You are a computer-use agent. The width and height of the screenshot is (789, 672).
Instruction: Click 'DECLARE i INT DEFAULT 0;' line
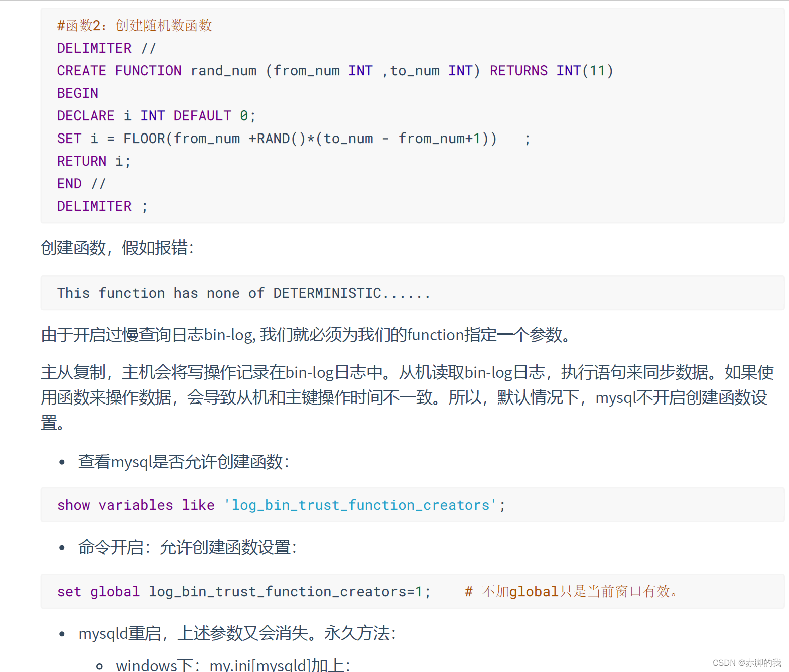point(157,116)
